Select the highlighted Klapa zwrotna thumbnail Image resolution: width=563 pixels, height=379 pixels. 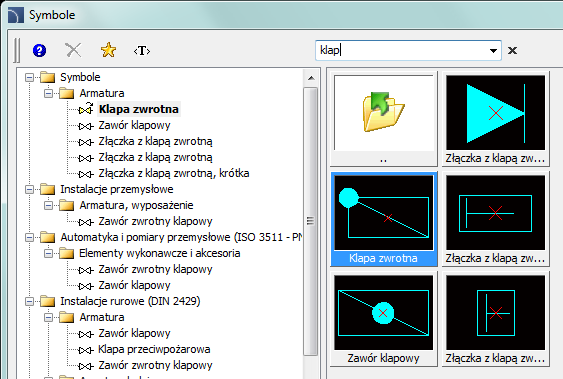click(x=383, y=219)
